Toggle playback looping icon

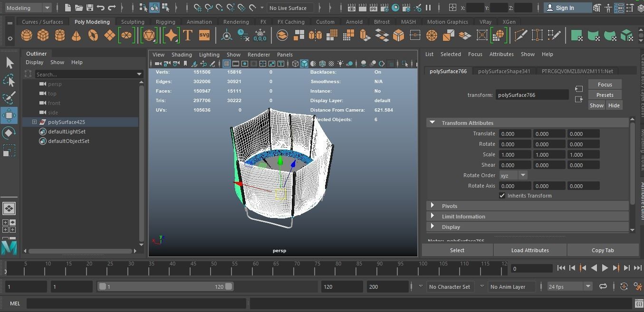(603, 286)
